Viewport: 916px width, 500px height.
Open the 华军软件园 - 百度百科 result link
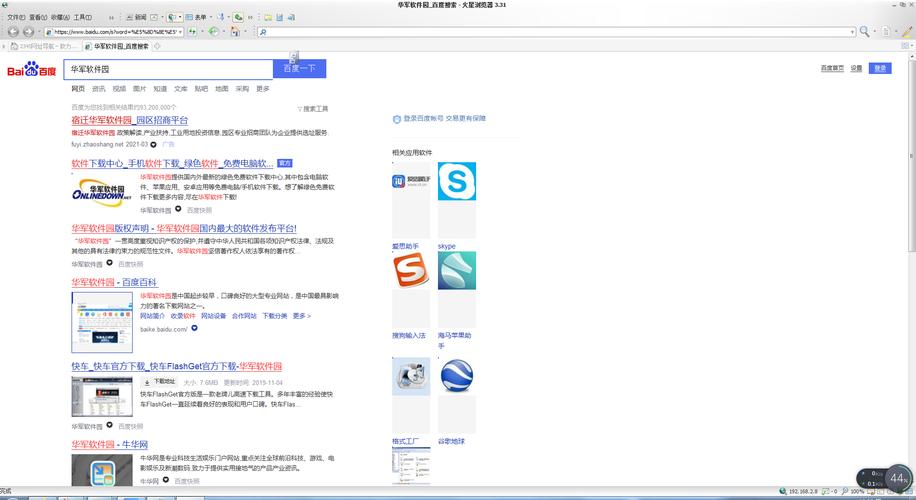[x=114, y=283]
